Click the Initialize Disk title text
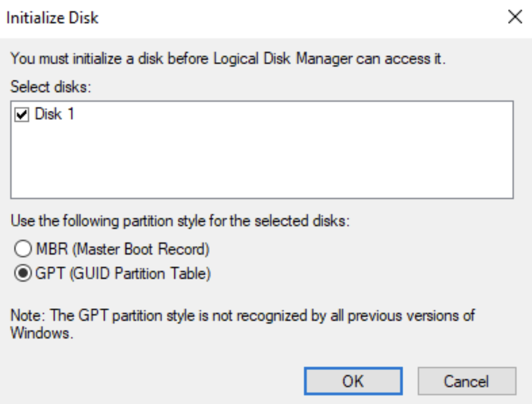 [x=52, y=18]
